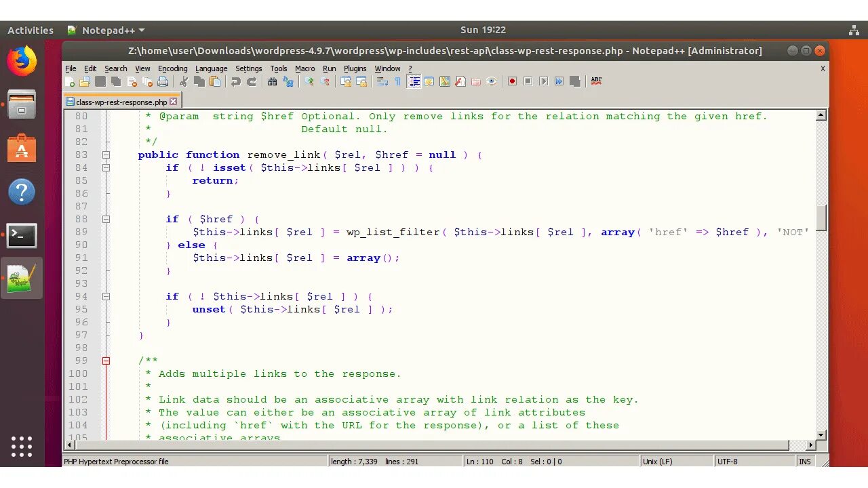Launch Firefox from the dock
The height and width of the screenshot is (488, 868).
(x=22, y=61)
